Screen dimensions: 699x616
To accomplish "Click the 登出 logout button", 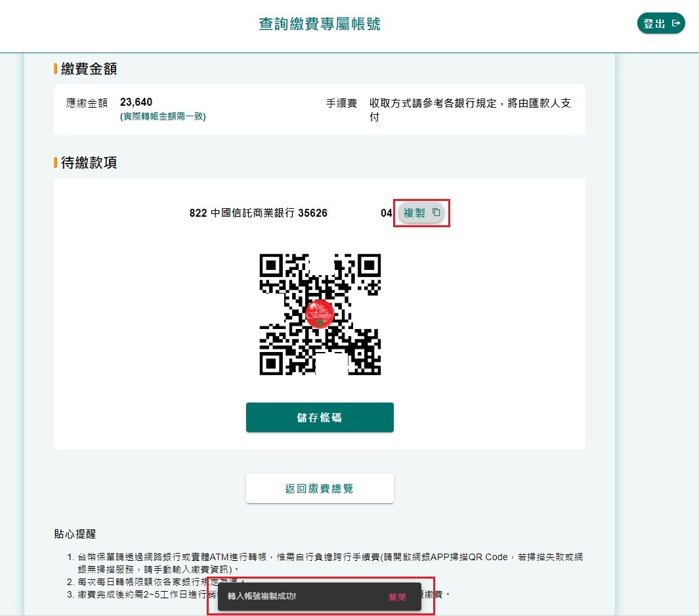I will [661, 23].
